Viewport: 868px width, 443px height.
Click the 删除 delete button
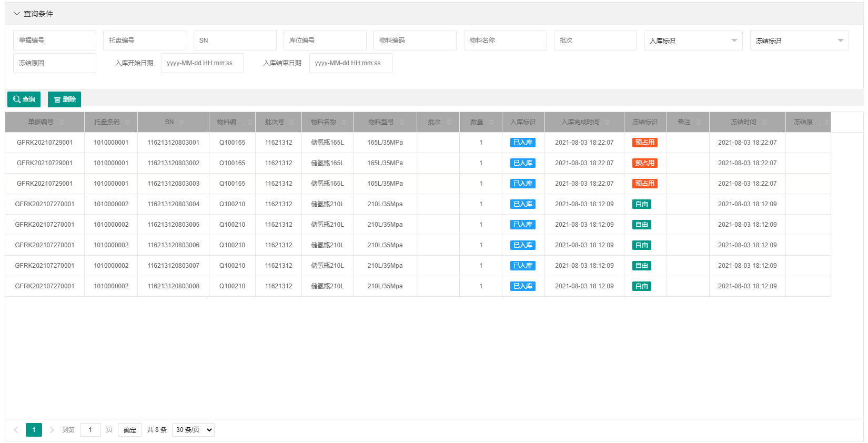[64, 99]
